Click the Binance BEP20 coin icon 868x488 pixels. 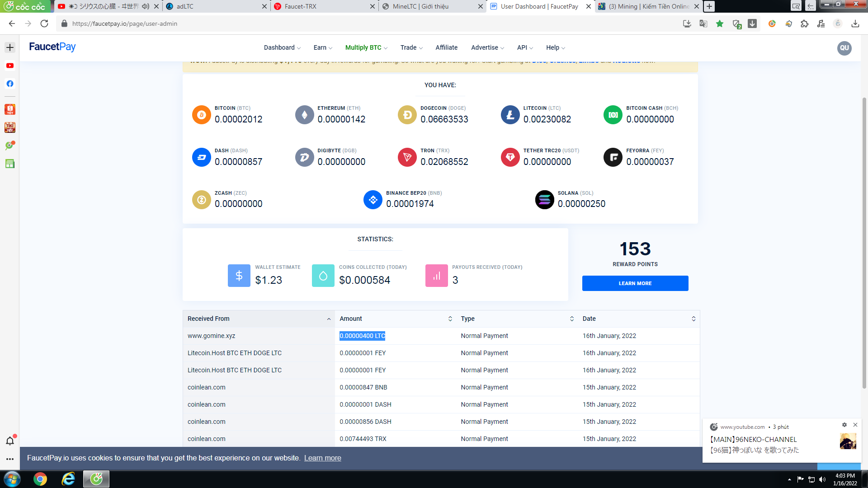[x=373, y=200]
